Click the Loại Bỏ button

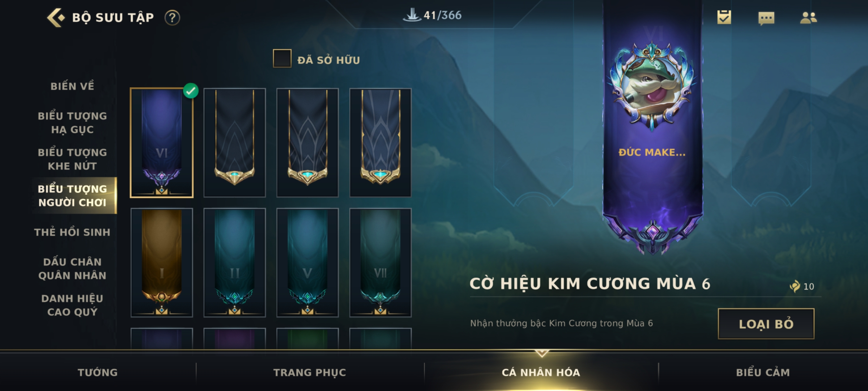pos(766,324)
